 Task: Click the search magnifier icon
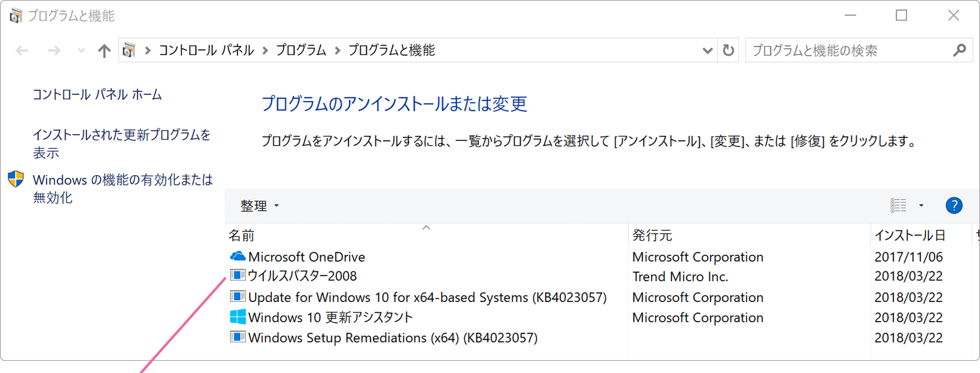click(x=960, y=50)
